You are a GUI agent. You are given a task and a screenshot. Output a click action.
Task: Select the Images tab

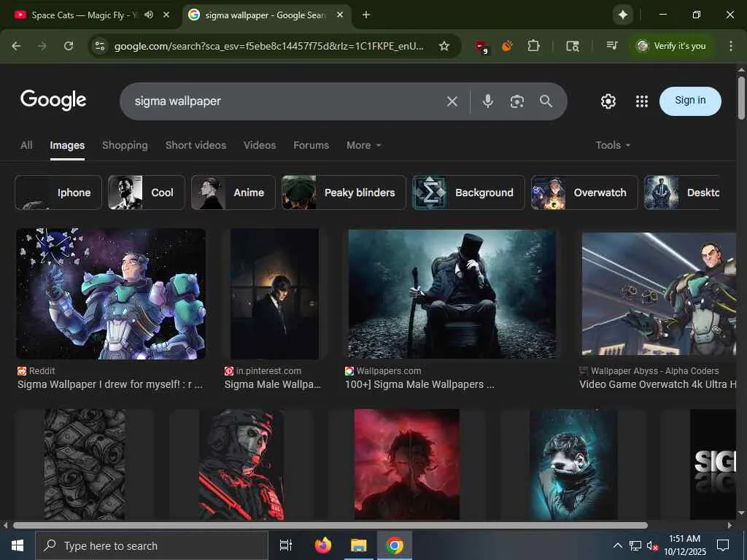click(67, 145)
